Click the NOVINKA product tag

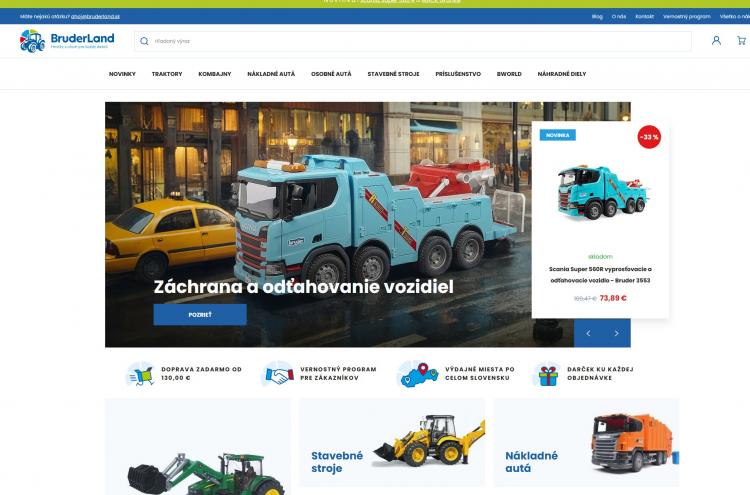point(558,135)
